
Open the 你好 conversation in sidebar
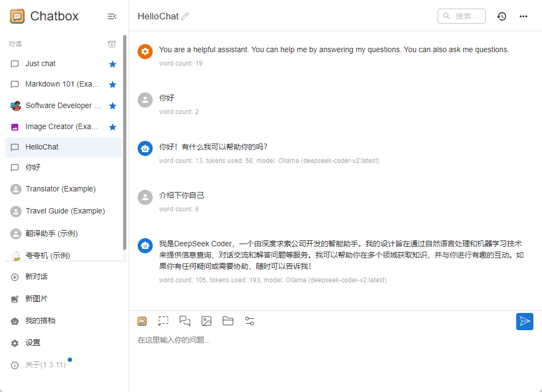pyautogui.click(x=63, y=168)
